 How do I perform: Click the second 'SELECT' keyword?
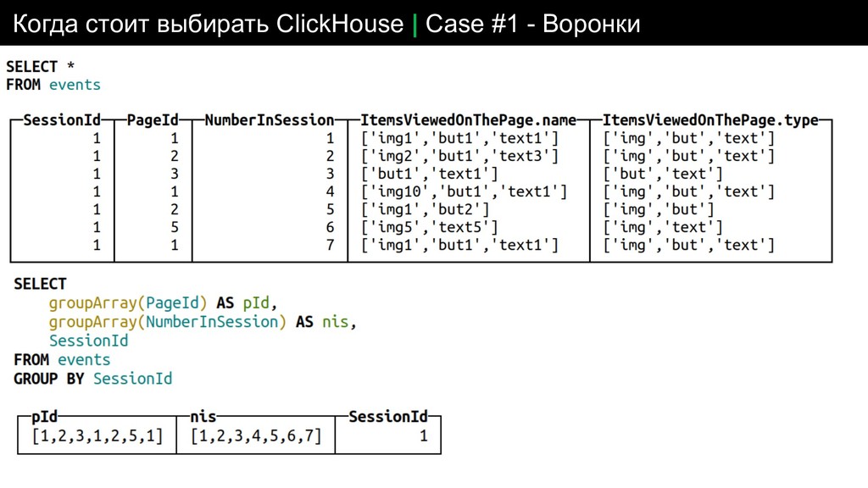[x=40, y=284]
